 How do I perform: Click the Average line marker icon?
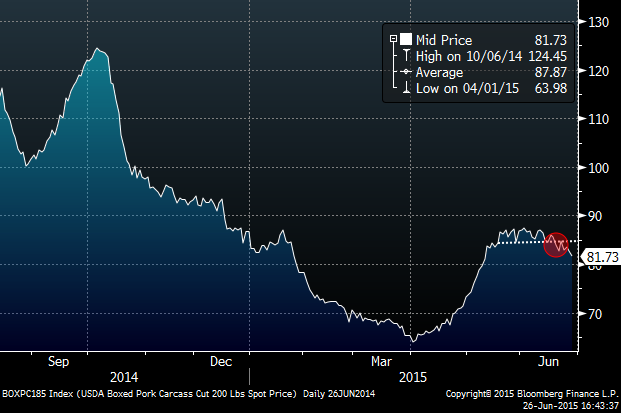coord(407,73)
